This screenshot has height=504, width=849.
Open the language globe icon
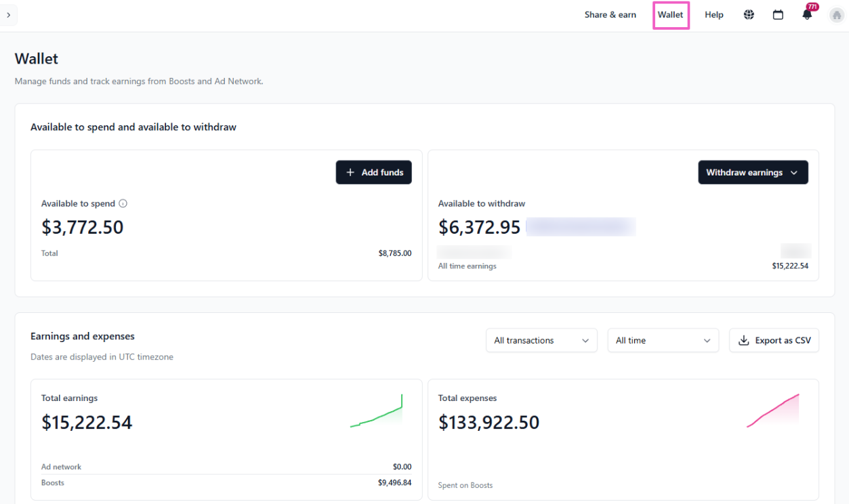749,15
